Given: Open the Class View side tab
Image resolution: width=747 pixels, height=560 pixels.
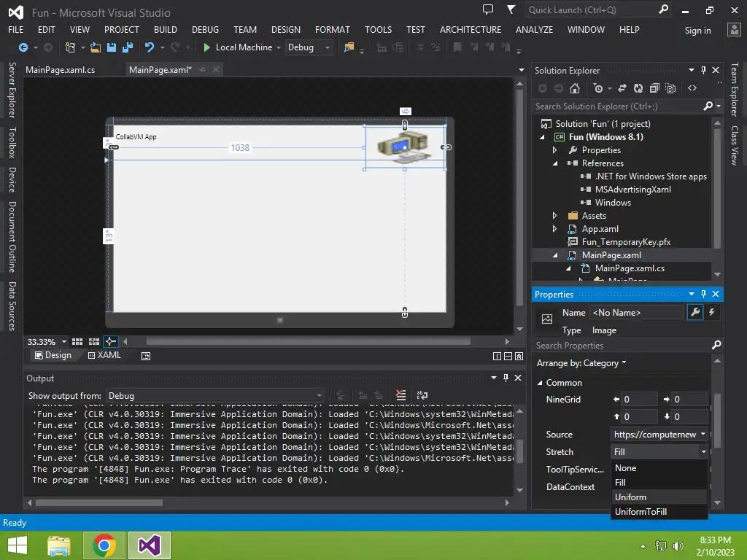Looking at the screenshot, I should coord(735,146).
